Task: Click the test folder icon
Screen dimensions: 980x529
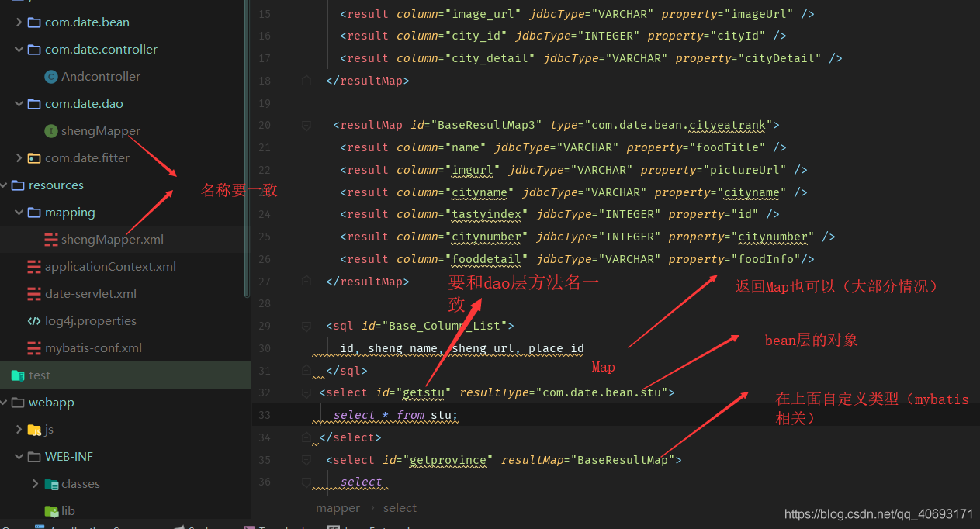Action: pyautogui.click(x=18, y=375)
